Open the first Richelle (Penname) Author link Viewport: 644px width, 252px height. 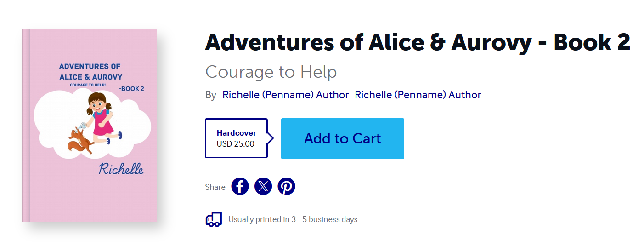click(285, 95)
